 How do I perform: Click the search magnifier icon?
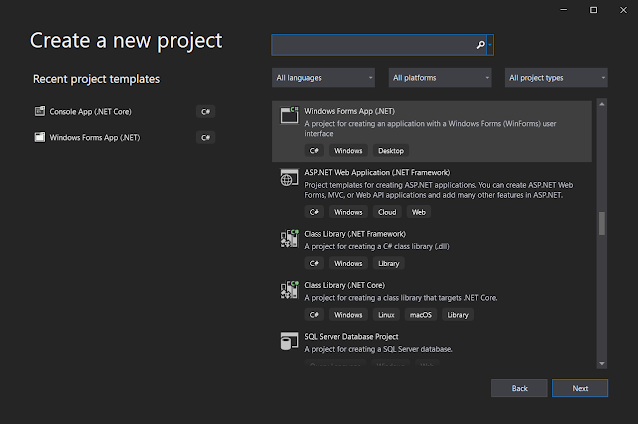(481, 45)
